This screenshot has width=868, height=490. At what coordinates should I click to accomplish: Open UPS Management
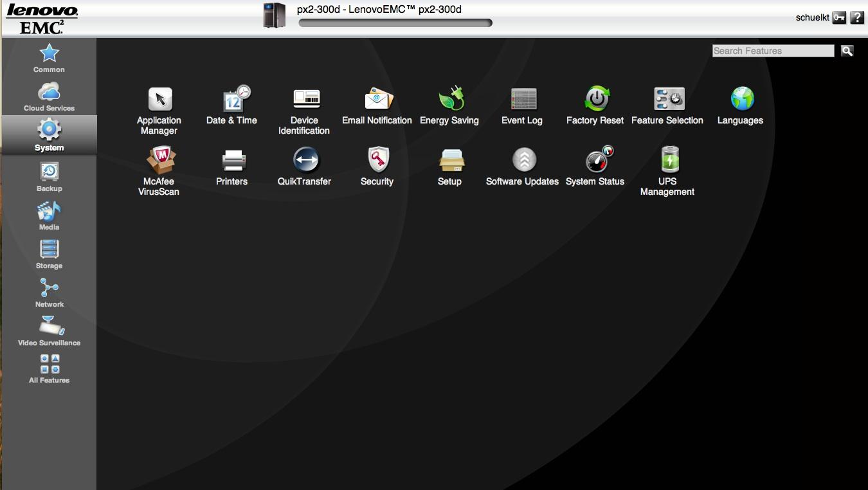668,161
